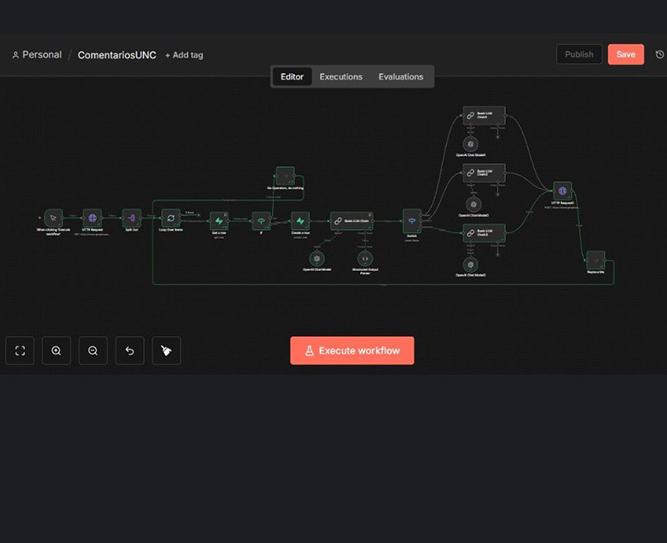This screenshot has height=543, width=667.
Task: Tidy up the workflow with broom button
Action: (166, 351)
